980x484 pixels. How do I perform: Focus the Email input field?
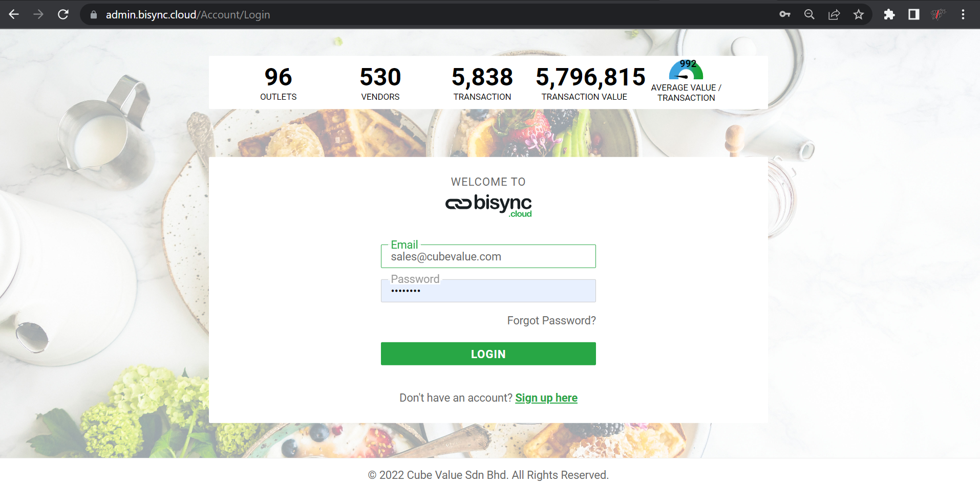tap(488, 257)
